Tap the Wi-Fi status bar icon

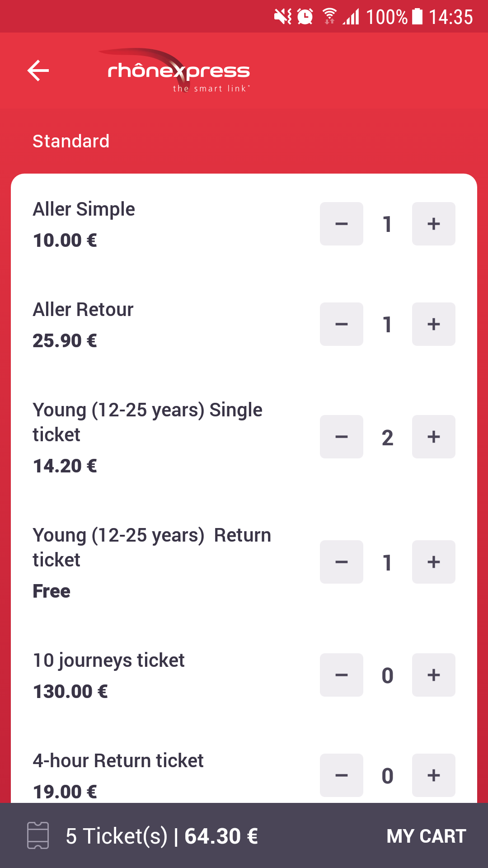(329, 16)
